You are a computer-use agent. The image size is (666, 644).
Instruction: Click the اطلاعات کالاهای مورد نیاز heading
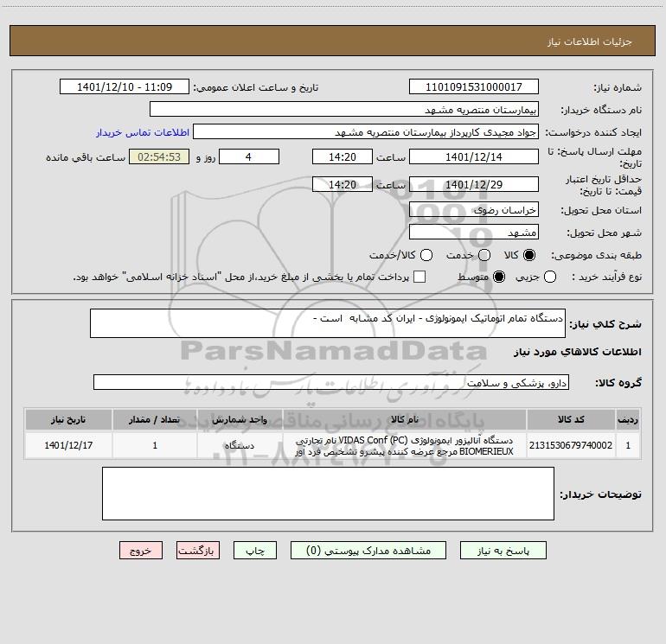(578, 352)
